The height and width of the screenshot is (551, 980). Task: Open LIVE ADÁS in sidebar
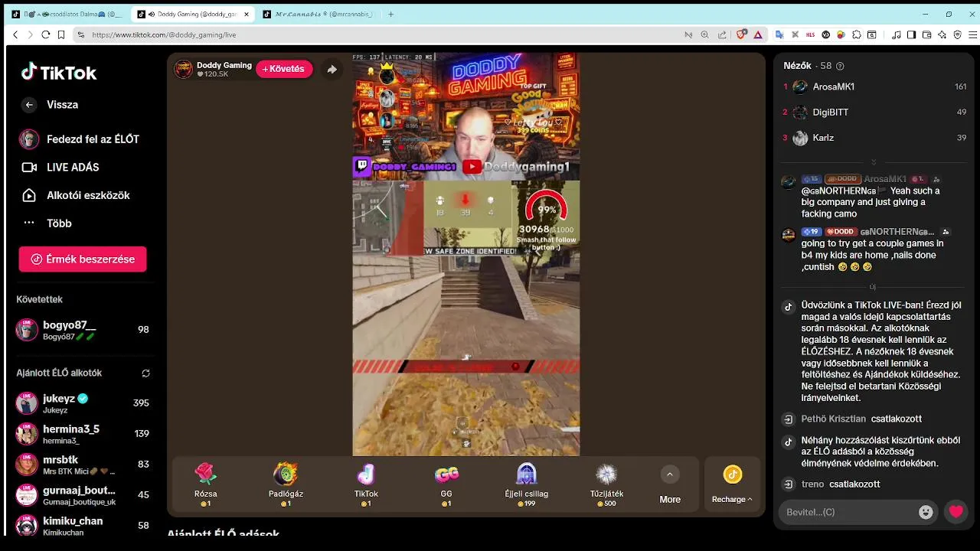[60, 167]
